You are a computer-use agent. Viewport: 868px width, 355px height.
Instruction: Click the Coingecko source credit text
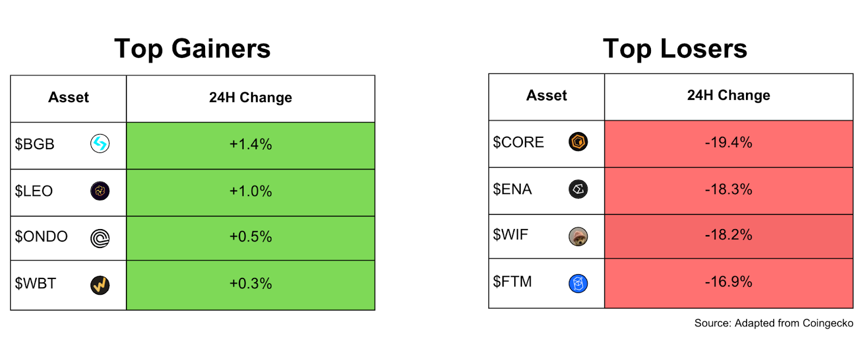[x=774, y=324]
